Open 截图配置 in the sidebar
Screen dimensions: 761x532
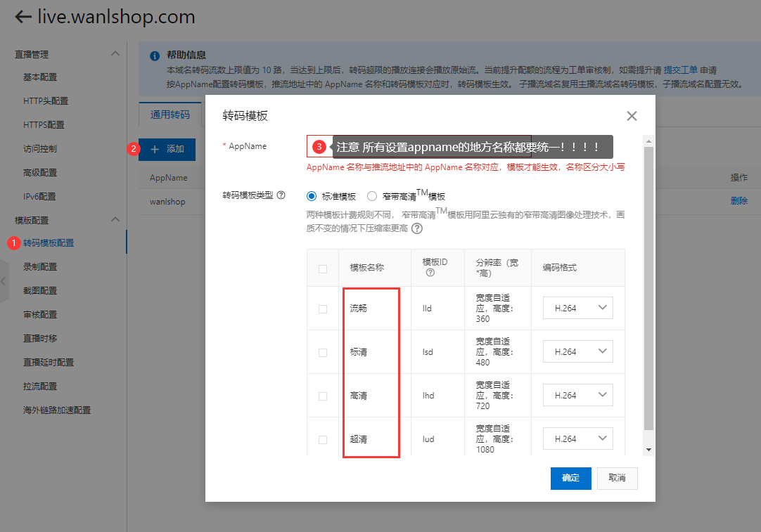click(x=40, y=290)
